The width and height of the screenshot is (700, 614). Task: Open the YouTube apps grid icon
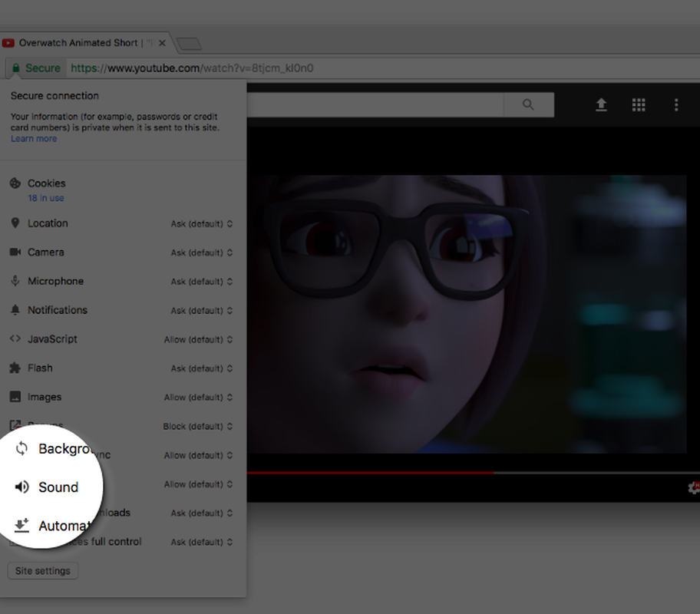(639, 105)
